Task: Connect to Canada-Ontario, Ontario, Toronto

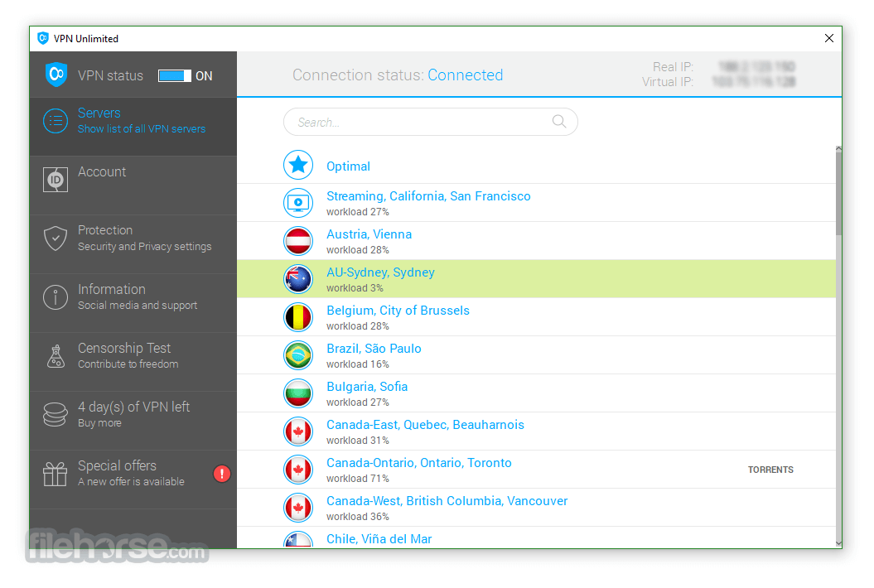Action: (x=536, y=470)
